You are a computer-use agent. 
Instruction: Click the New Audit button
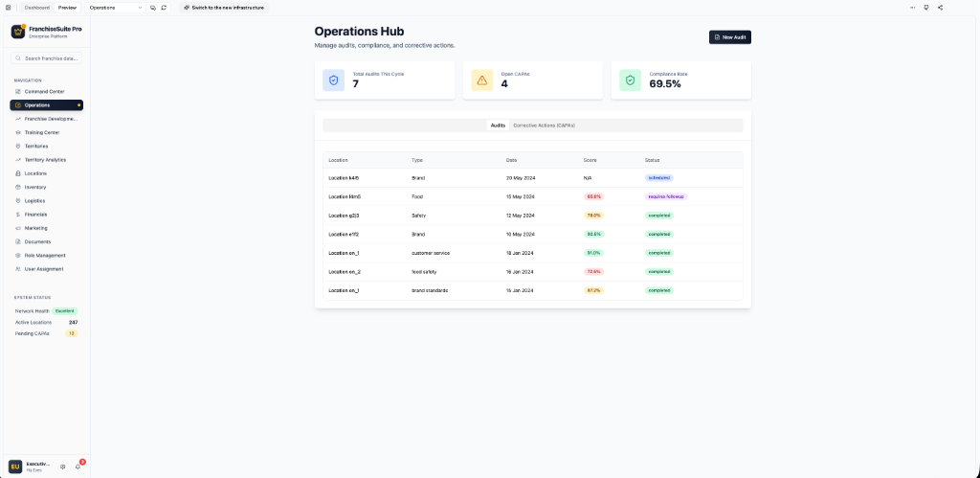point(730,37)
